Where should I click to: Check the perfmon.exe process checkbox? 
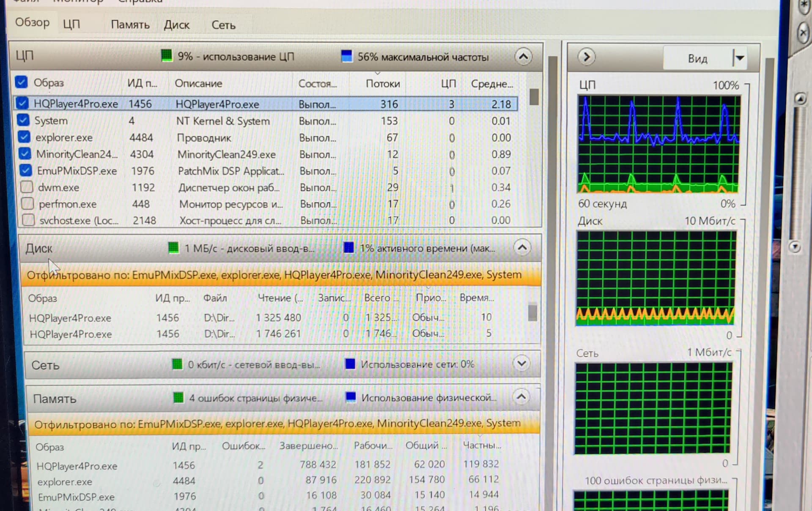pyautogui.click(x=27, y=204)
